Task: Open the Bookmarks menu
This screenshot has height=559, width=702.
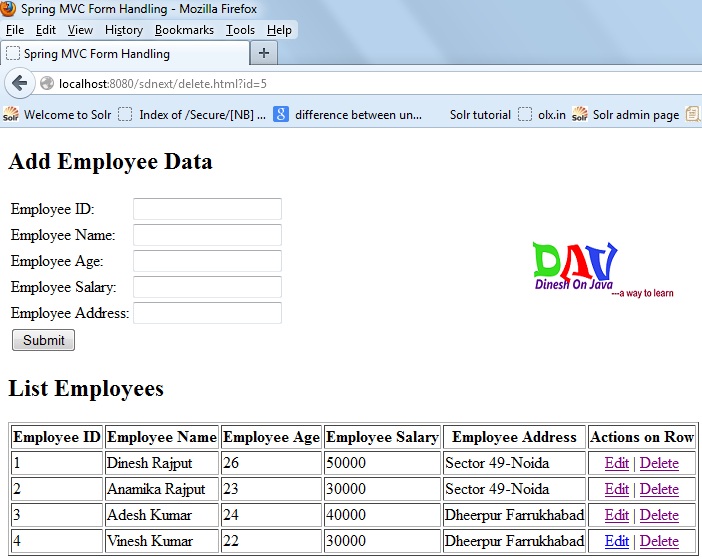Action: pos(184,30)
